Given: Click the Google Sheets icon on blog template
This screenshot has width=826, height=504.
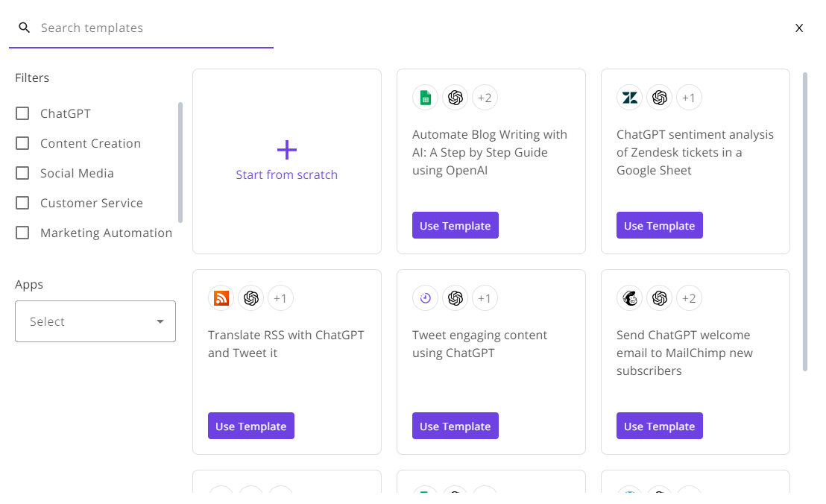Looking at the screenshot, I should (x=426, y=98).
